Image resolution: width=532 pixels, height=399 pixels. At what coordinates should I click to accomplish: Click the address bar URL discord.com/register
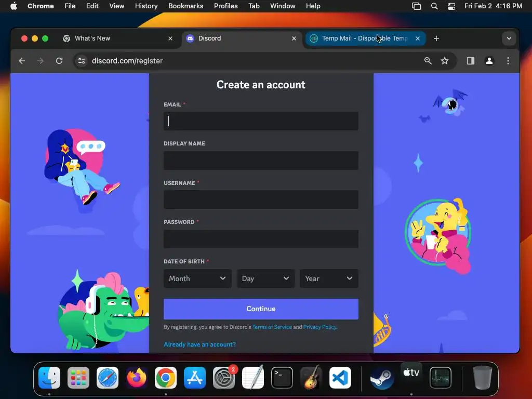pyautogui.click(x=127, y=61)
